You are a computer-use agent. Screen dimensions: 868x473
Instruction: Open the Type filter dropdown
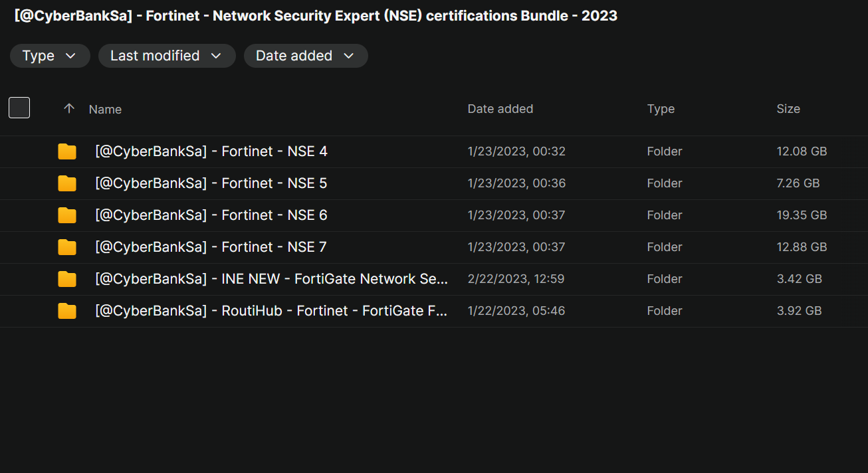pyautogui.click(x=50, y=56)
